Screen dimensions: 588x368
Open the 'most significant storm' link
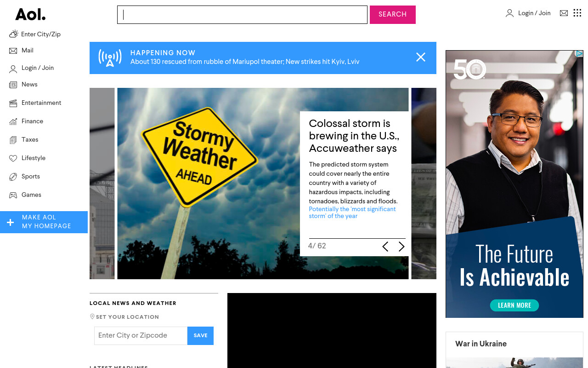[352, 213]
